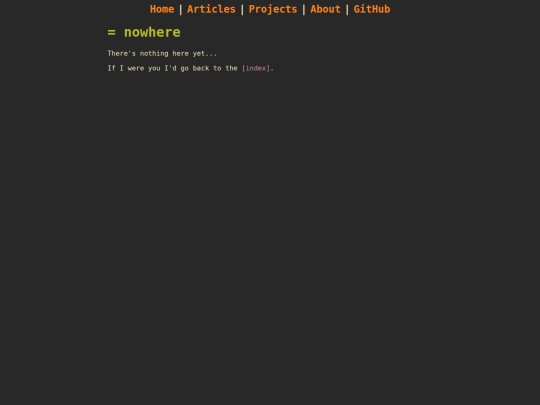Click the ellipsis after "yet"
Screen dimensions: 540x405
[211, 55]
